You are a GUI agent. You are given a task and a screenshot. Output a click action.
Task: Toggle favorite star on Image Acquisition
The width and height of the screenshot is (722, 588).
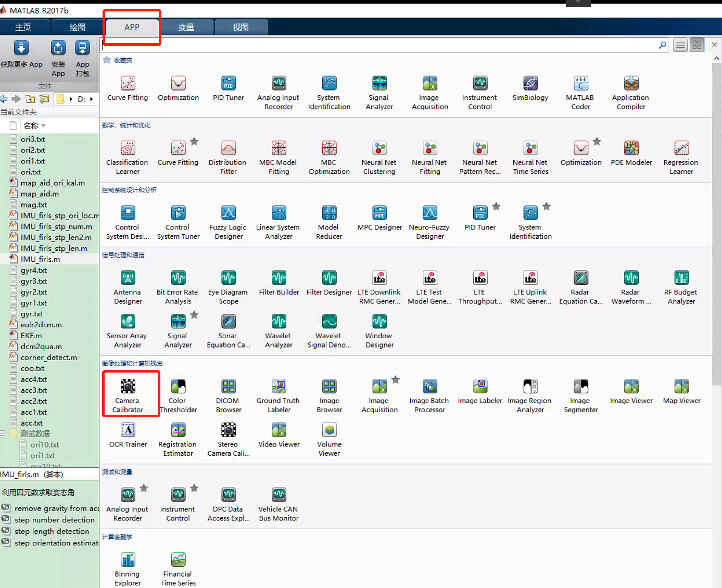click(396, 380)
